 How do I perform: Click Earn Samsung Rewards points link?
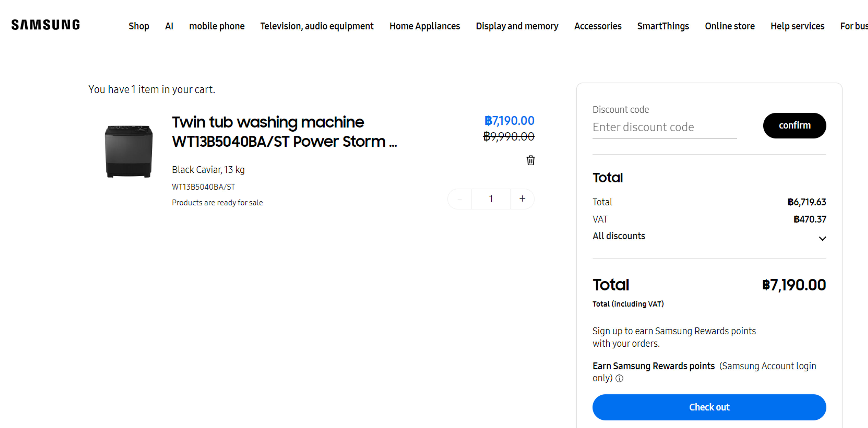tap(653, 366)
